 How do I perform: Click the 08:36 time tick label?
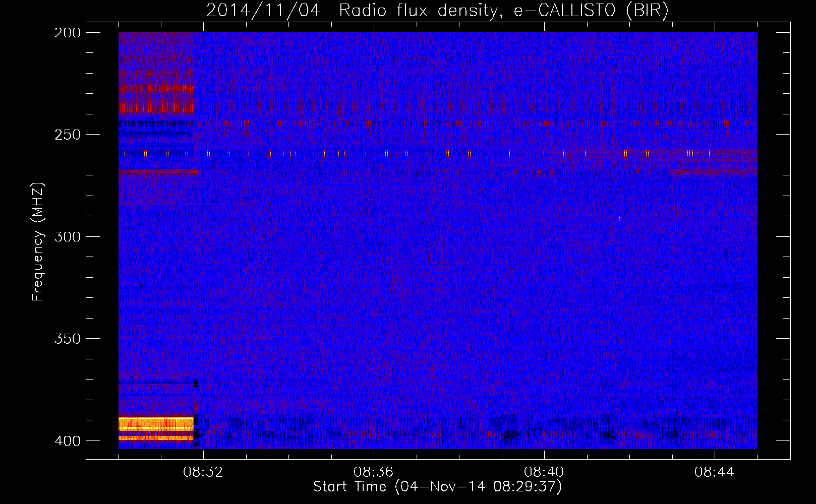point(373,472)
